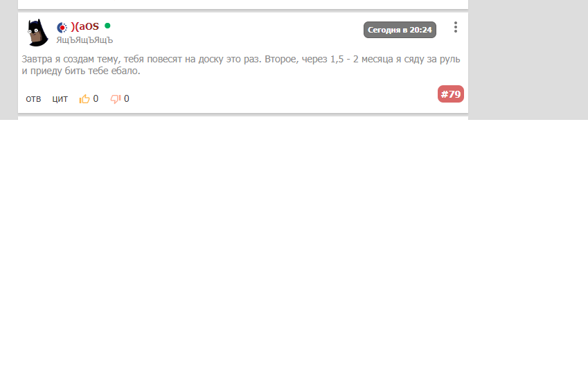Click the green online status dot
The image size is (588, 386).
pos(107,26)
